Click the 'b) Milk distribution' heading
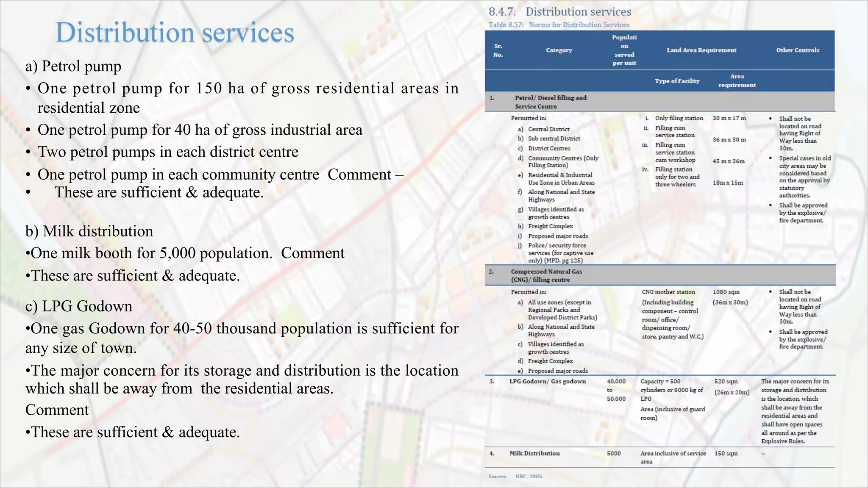 point(89,231)
